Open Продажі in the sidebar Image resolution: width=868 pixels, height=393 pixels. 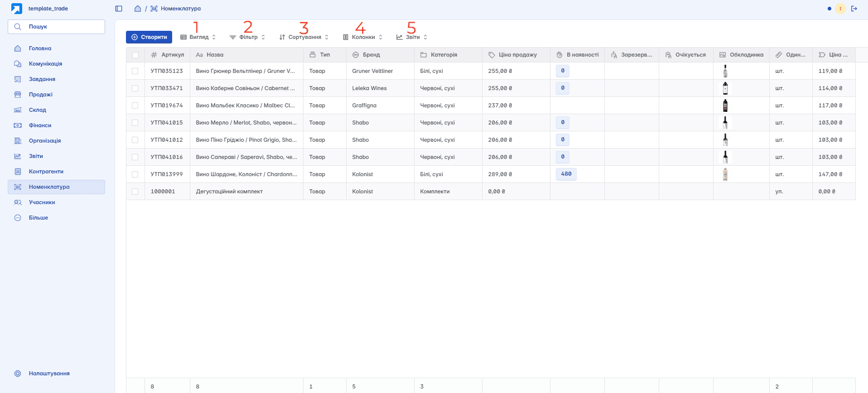coord(56,95)
